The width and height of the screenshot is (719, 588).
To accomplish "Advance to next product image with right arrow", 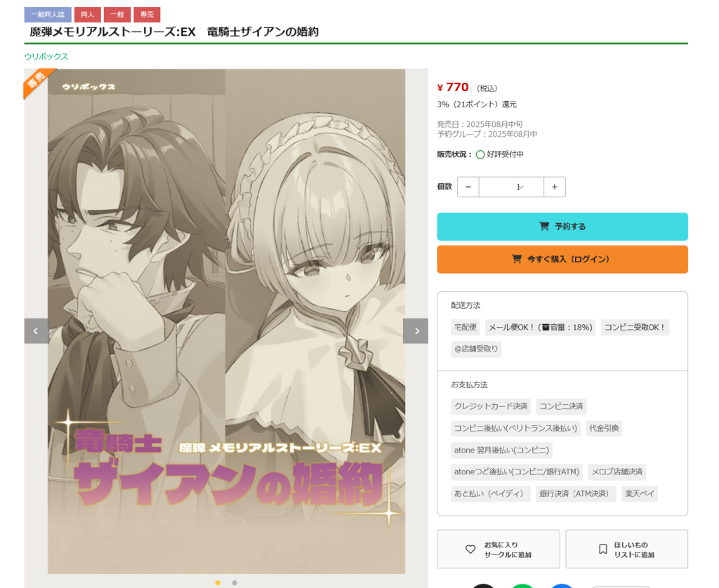I will 416,331.
